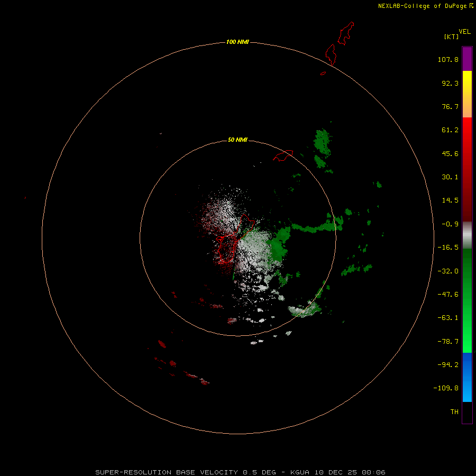Click the NEXLAB-College of DuPage label

[422, 6]
